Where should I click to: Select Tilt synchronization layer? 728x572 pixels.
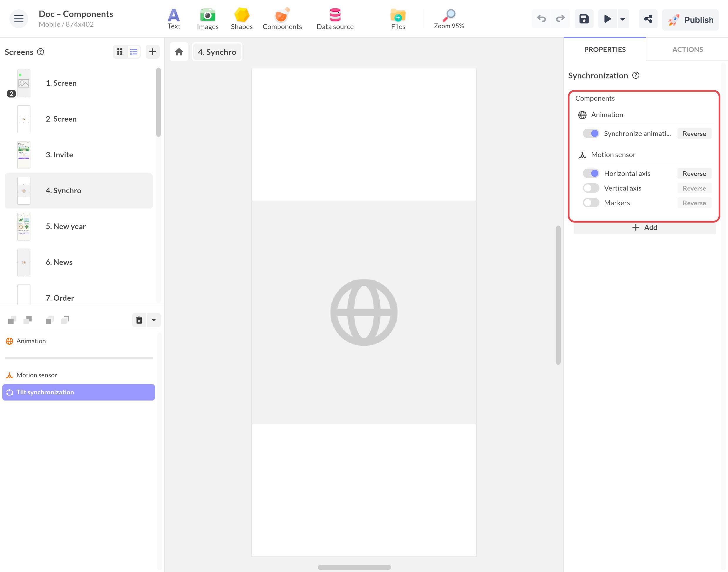coord(79,392)
